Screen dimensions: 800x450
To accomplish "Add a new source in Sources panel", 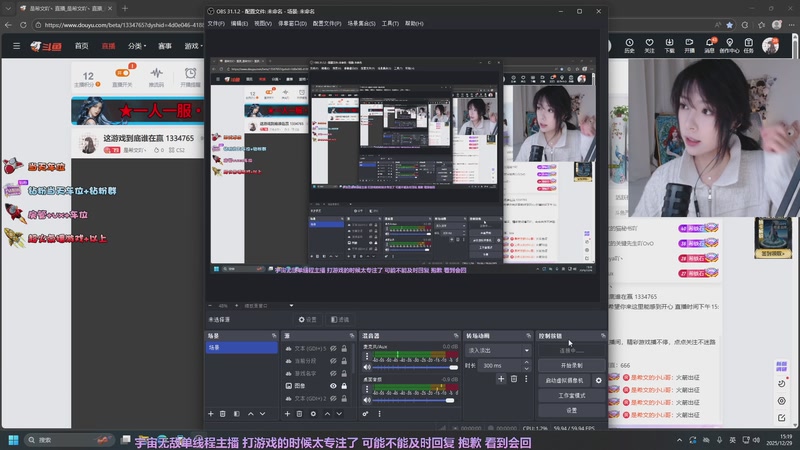I will (x=287, y=414).
